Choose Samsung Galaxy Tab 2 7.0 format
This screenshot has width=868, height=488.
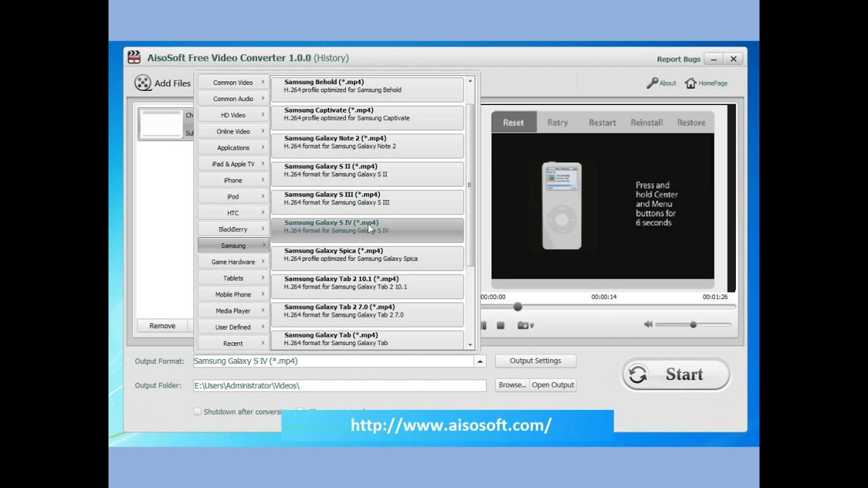click(x=368, y=314)
